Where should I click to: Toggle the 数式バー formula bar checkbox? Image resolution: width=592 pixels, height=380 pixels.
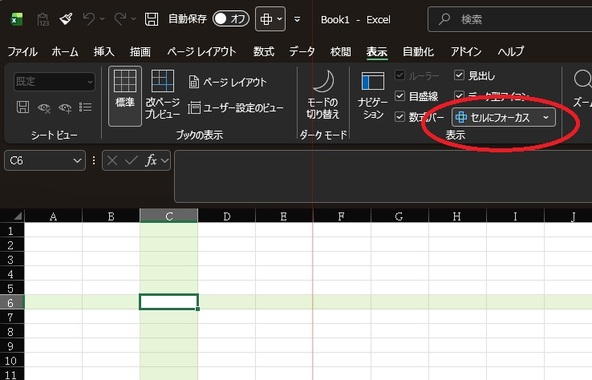click(x=400, y=117)
